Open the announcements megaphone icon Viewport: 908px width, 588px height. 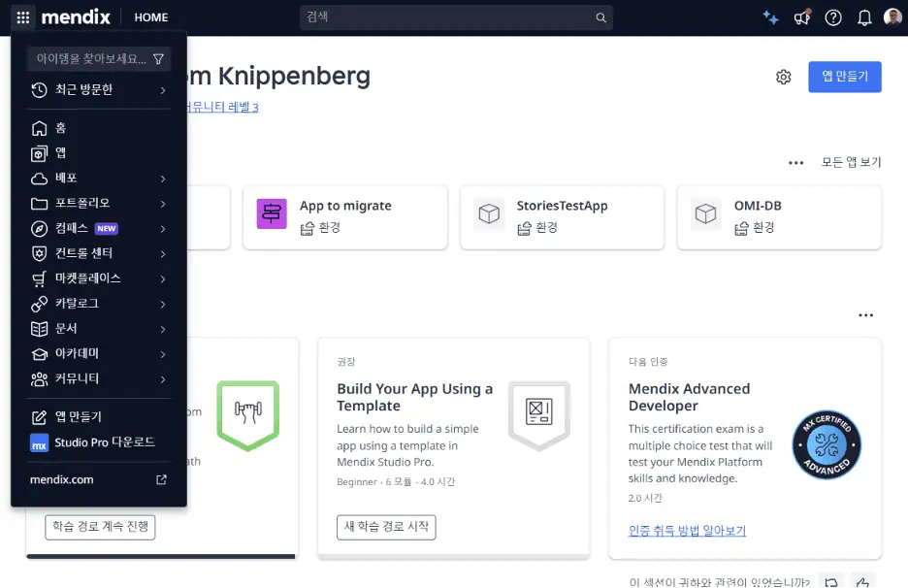tap(802, 17)
